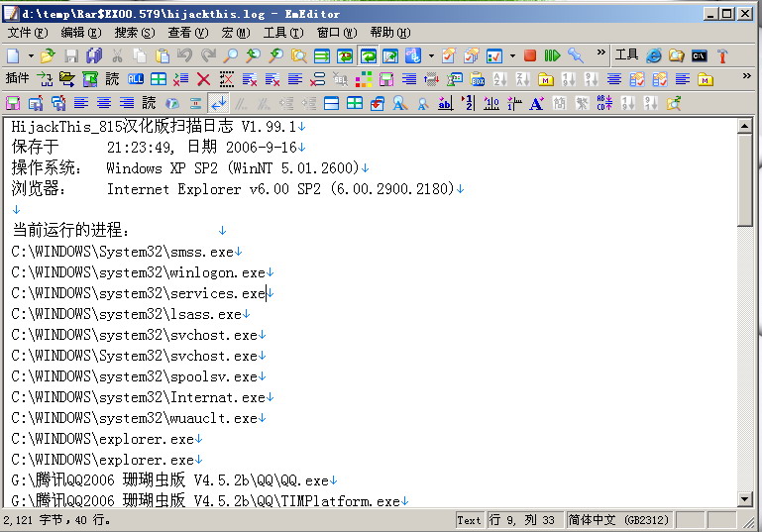The height and width of the screenshot is (532, 762).
Task: Open a file with the folder icon
Action: 48,55
